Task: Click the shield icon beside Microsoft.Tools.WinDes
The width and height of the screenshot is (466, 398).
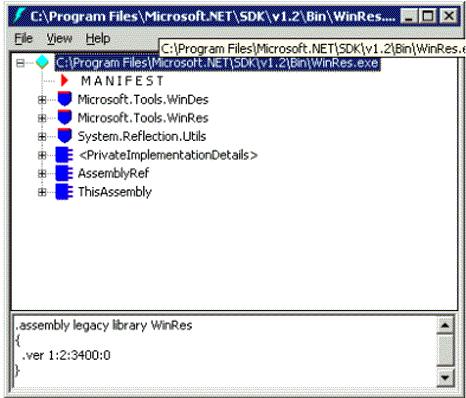Action: (x=65, y=99)
